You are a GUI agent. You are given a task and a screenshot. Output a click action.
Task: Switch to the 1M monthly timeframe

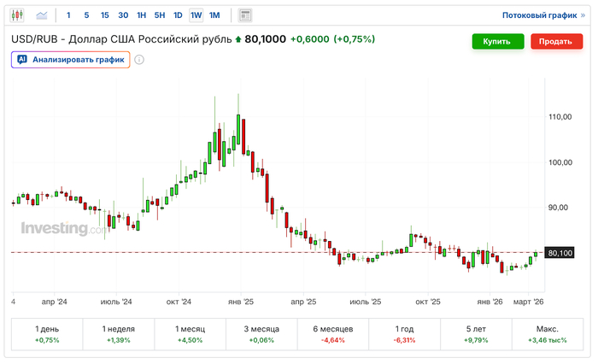(214, 15)
